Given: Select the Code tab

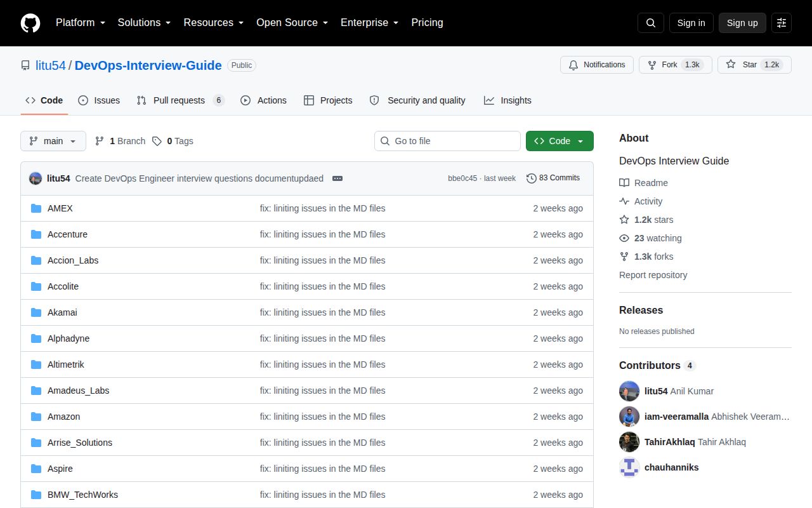Looking at the screenshot, I should [x=44, y=100].
